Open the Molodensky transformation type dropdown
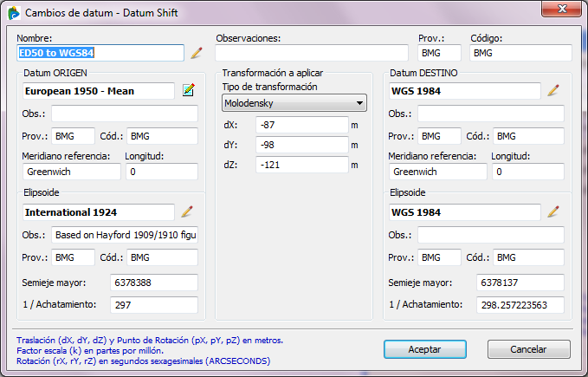 point(294,104)
